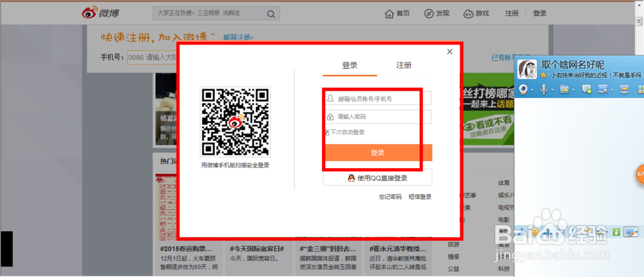Open the emoji smiley picker in QQ
Viewport: 644px width, 277px height.
pyautogui.click(x=535, y=232)
